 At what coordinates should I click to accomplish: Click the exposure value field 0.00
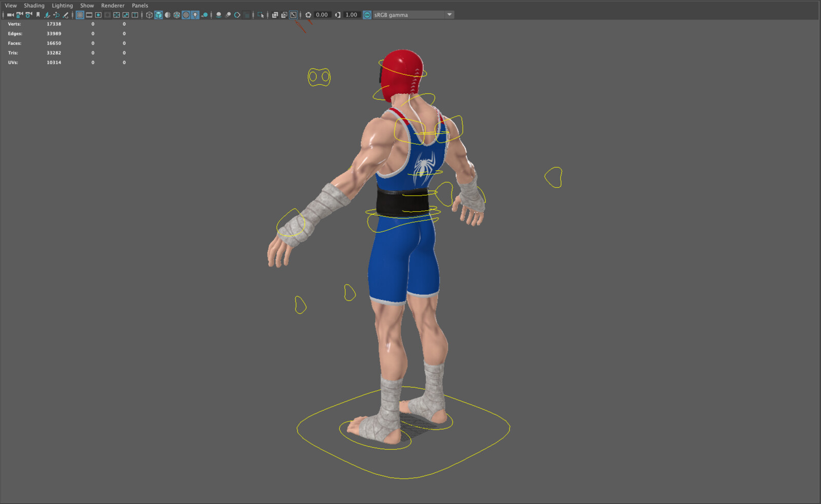[x=322, y=15]
